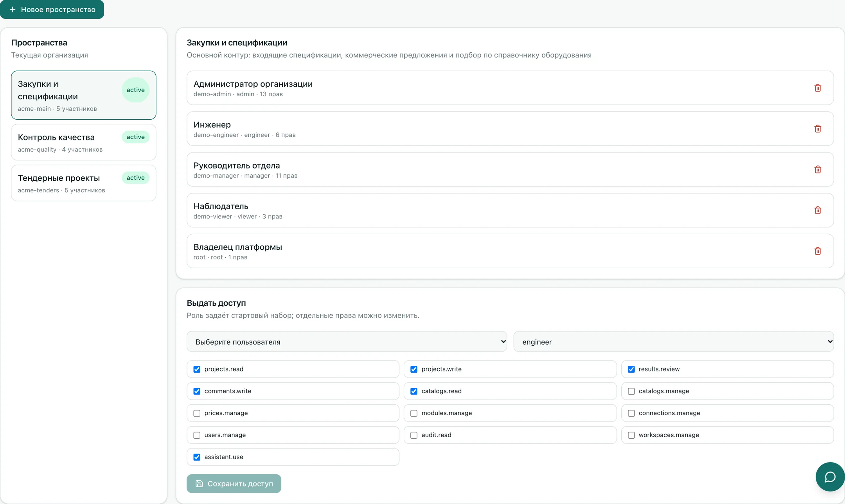Viewport: 845px width, 504px height.
Task: Uncheck catalogs.read permission
Action: pyautogui.click(x=414, y=391)
